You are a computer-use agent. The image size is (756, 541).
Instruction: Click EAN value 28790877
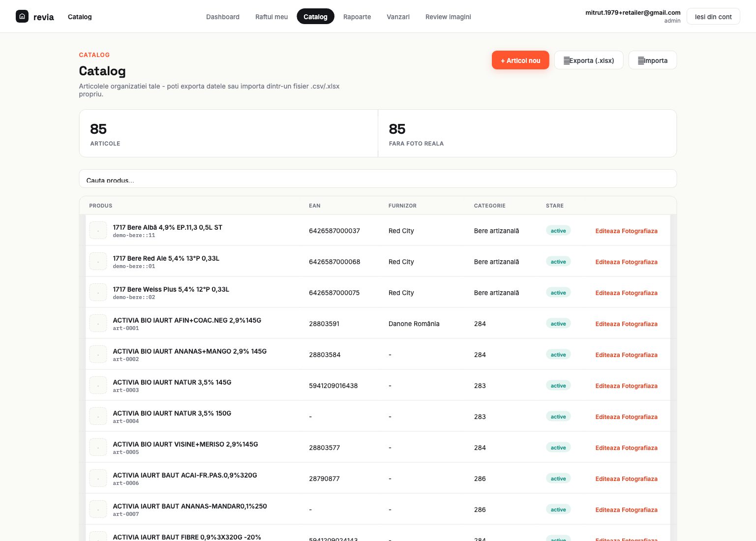pyautogui.click(x=324, y=479)
